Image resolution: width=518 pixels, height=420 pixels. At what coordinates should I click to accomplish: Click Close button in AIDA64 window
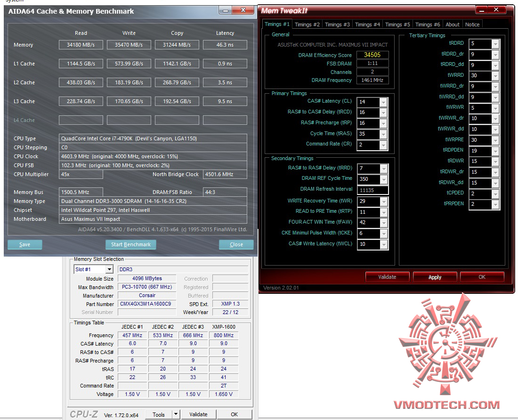(236, 244)
